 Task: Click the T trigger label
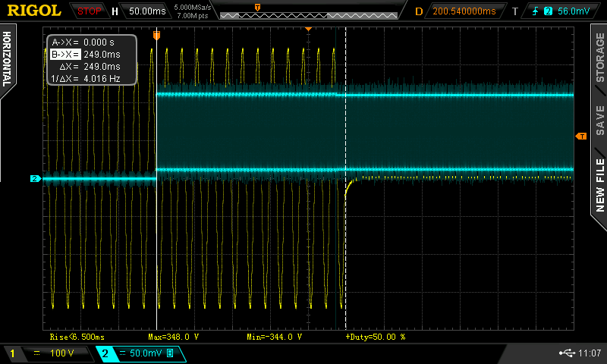pos(515,11)
